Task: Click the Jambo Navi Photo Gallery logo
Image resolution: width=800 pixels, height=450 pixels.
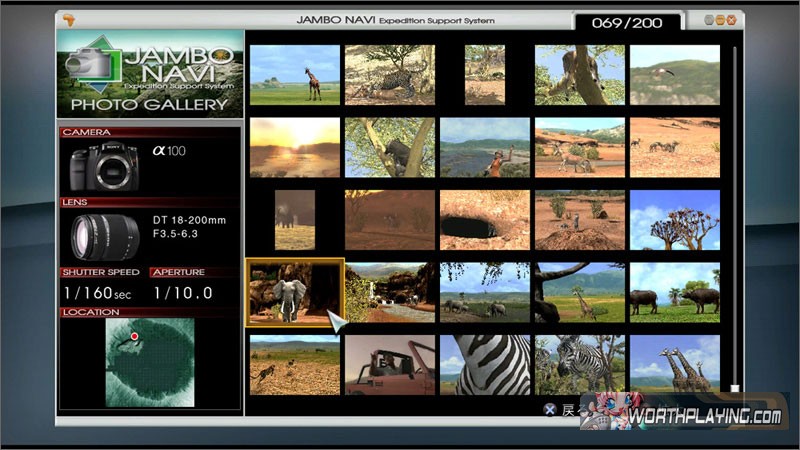Action: (x=150, y=75)
